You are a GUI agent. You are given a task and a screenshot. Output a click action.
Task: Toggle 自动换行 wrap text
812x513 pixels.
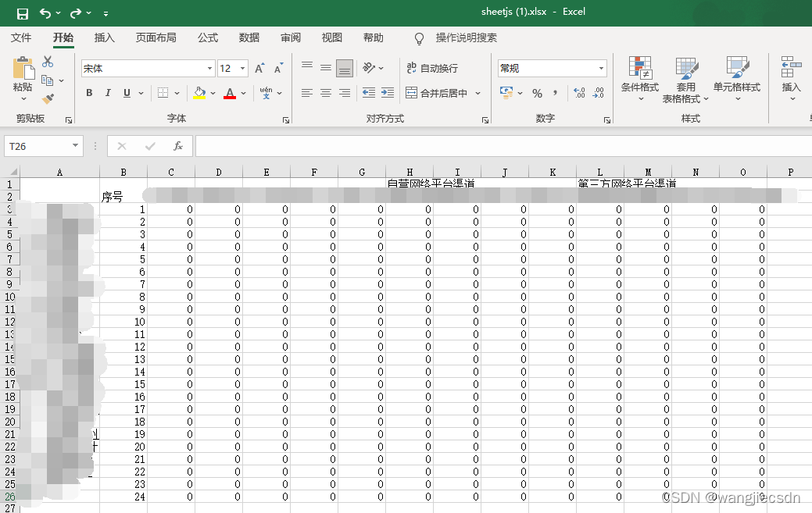[x=432, y=68]
